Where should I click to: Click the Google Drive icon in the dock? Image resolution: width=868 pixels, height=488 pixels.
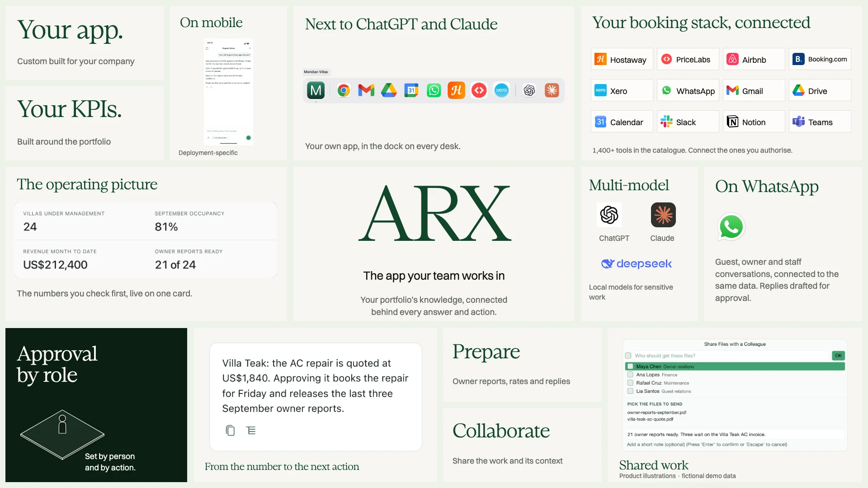pos(389,91)
